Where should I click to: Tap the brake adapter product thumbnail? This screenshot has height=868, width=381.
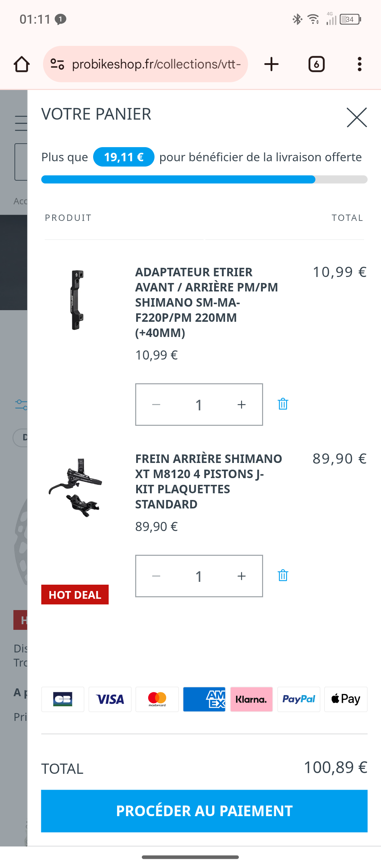[x=77, y=300]
